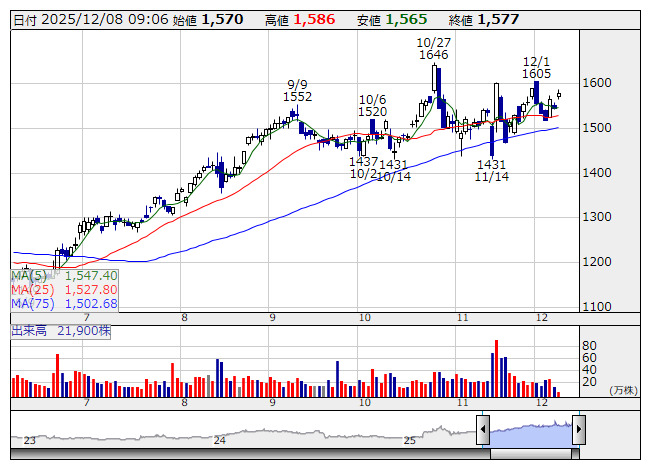The width and height of the screenshot is (653, 470).
Task: Click the MA(5) legend value 1,547.40
Action: pos(91,276)
